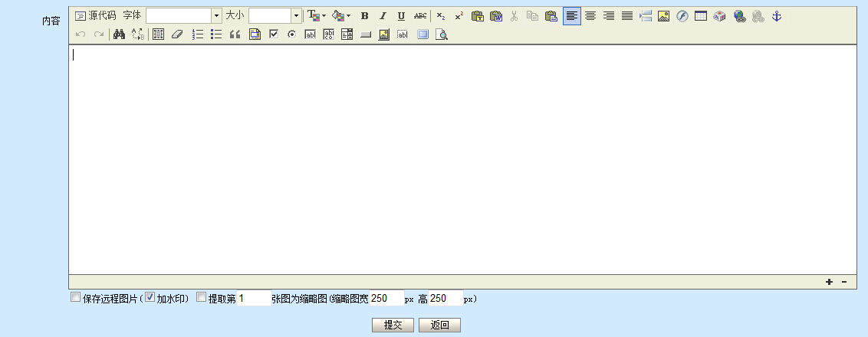Insert a Flash object
868x337 pixels.
point(682,16)
